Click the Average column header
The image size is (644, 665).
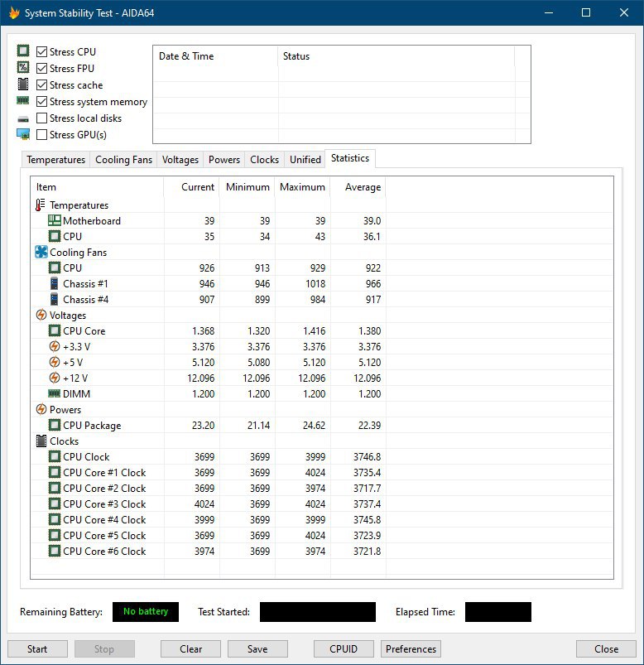coord(358,187)
